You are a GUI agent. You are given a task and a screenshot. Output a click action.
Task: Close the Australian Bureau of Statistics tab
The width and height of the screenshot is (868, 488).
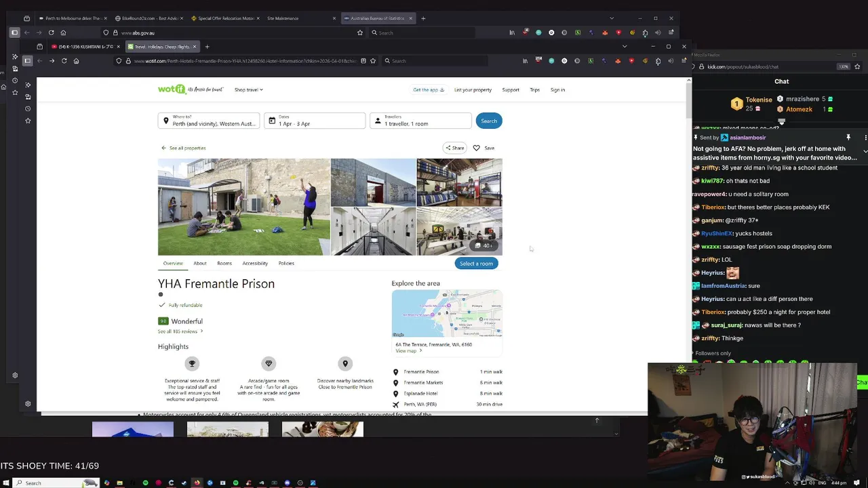[x=411, y=18]
